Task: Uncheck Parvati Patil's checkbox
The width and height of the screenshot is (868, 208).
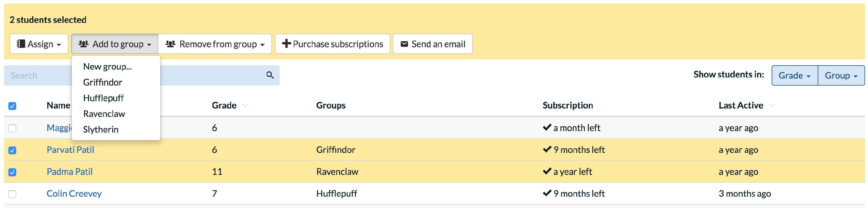Action: tap(12, 150)
